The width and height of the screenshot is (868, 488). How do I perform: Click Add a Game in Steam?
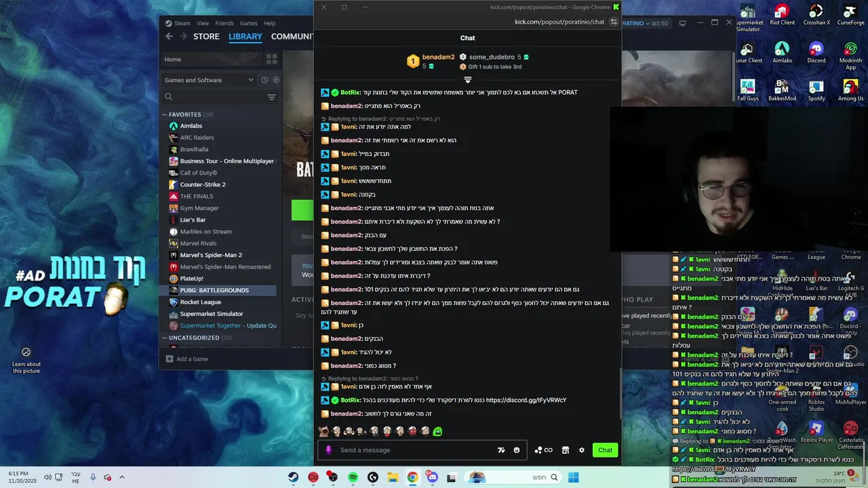click(x=187, y=359)
